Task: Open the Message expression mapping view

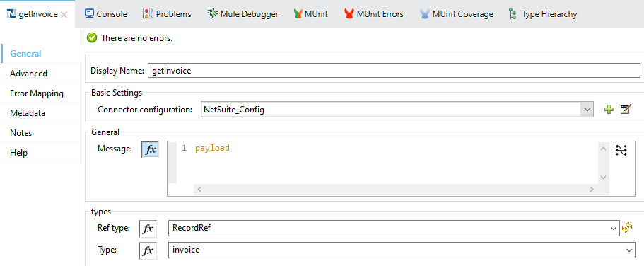Action: pos(621,151)
